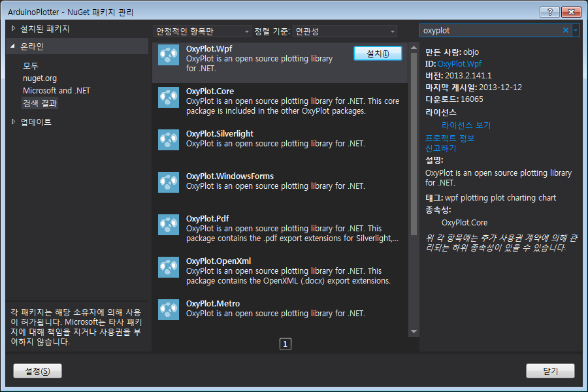Close the NuGet dialog window
Image resolution: width=588 pixels, height=392 pixels.
pos(571,12)
